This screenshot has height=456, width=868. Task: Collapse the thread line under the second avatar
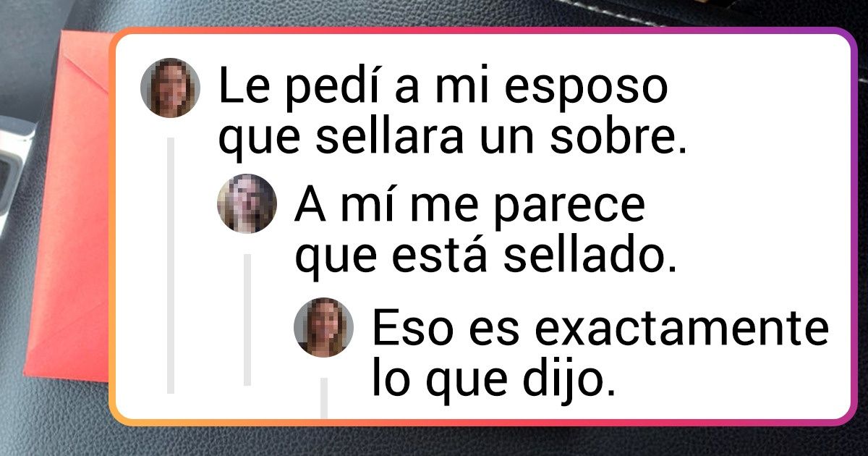pyautogui.click(x=247, y=319)
